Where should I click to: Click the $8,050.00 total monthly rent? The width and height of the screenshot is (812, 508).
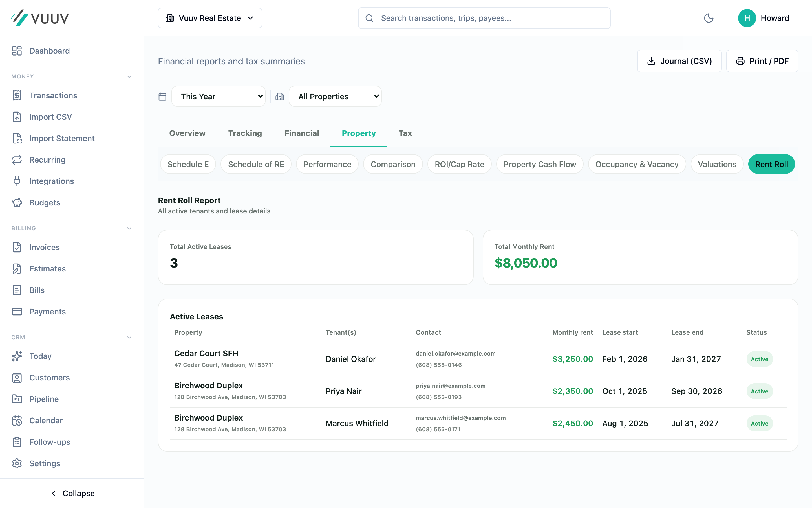click(526, 263)
